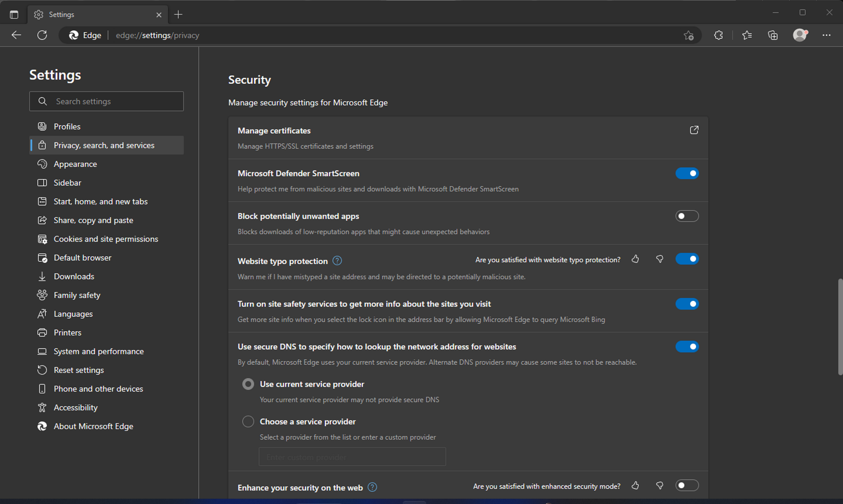Turn off Microsoft Defender SmartScreen toggle

687,174
